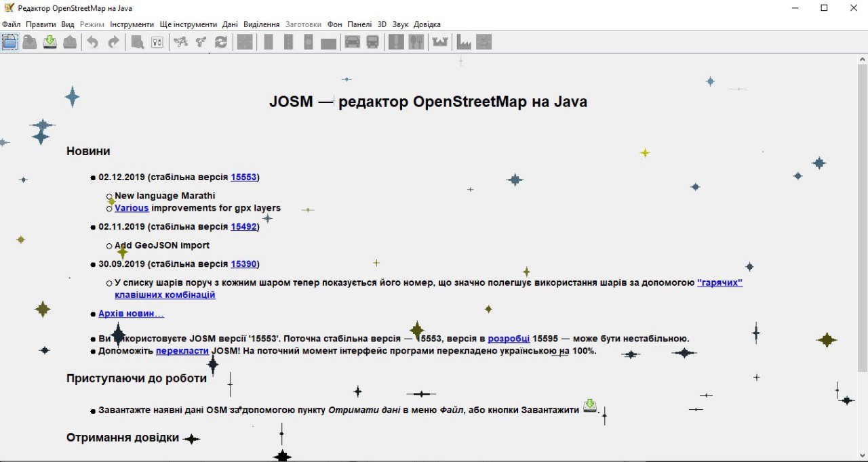Click the Новини heading
The image size is (868, 462).
pyautogui.click(x=88, y=151)
